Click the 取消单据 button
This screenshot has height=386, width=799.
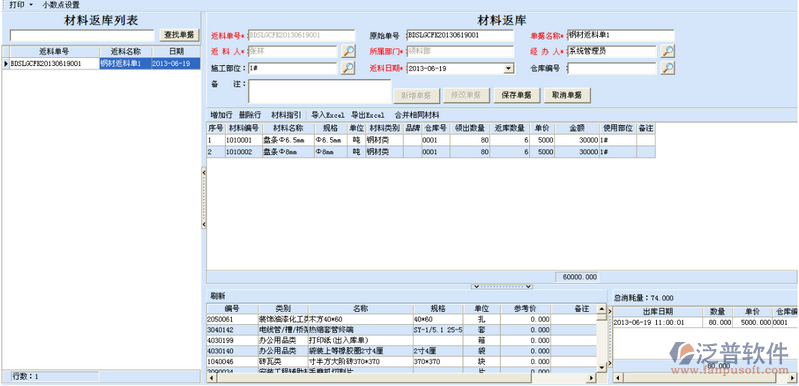567,95
